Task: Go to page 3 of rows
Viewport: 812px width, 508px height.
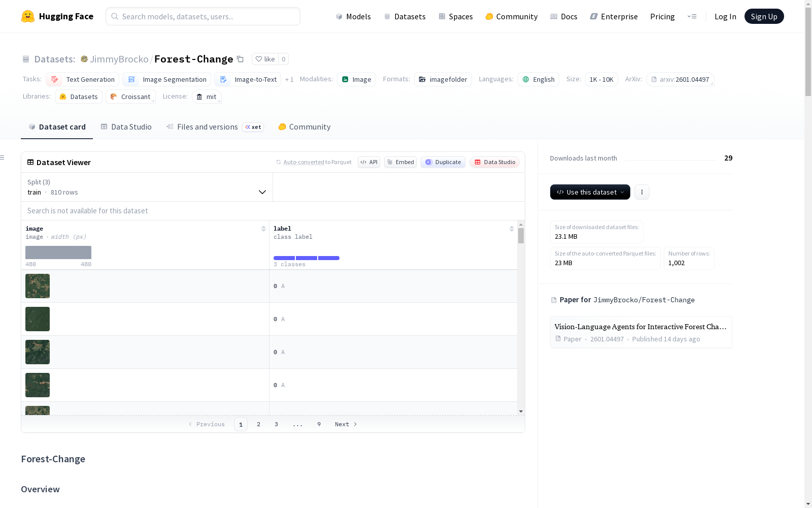Action: pyautogui.click(x=276, y=424)
